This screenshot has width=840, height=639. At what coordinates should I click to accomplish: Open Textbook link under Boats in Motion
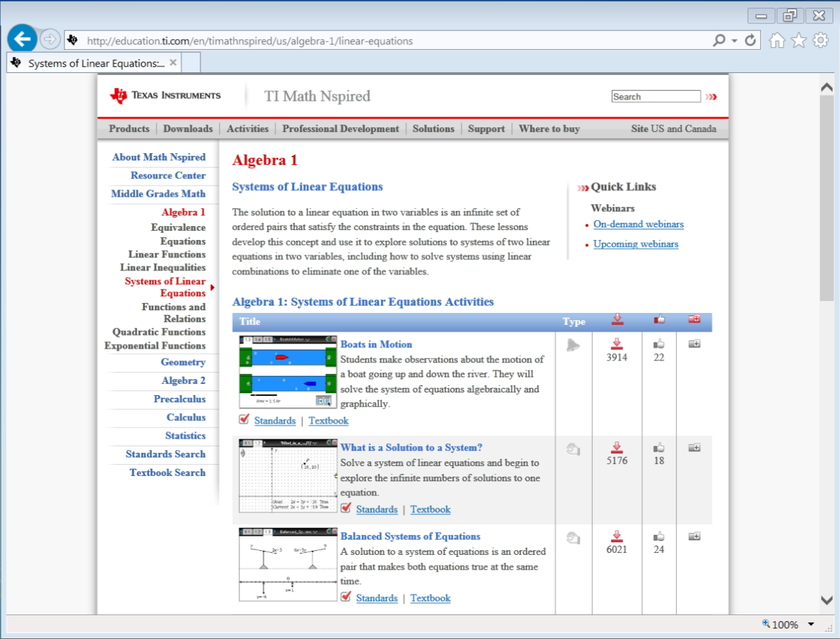[x=328, y=420]
